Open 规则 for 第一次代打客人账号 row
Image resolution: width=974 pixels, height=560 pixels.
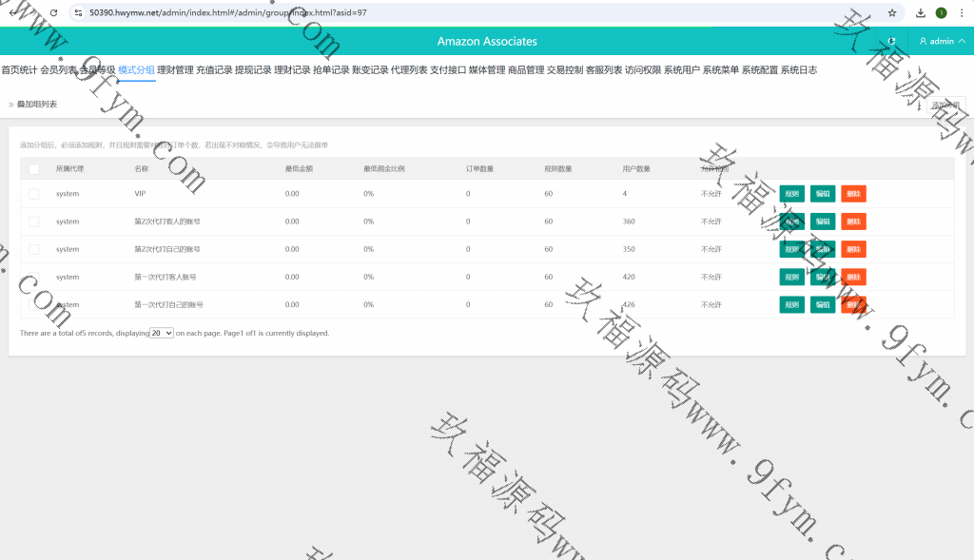(x=791, y=277)
